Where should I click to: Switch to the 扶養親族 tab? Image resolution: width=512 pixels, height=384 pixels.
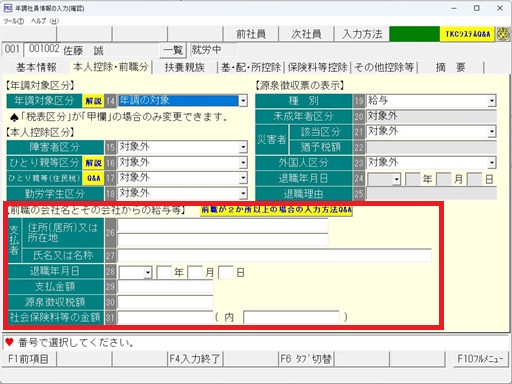(x=185, y=67)
